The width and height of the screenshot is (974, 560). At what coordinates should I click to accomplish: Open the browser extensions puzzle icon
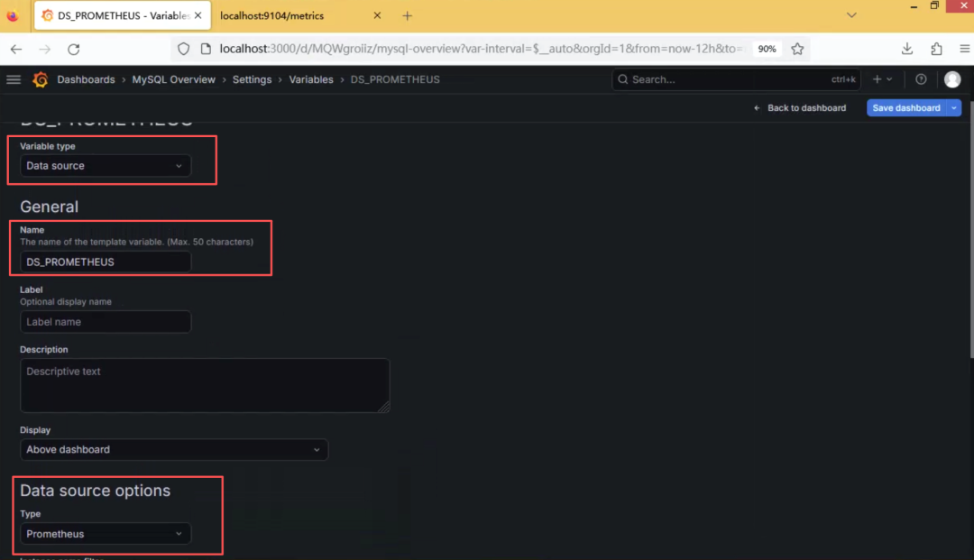(936, 49)
